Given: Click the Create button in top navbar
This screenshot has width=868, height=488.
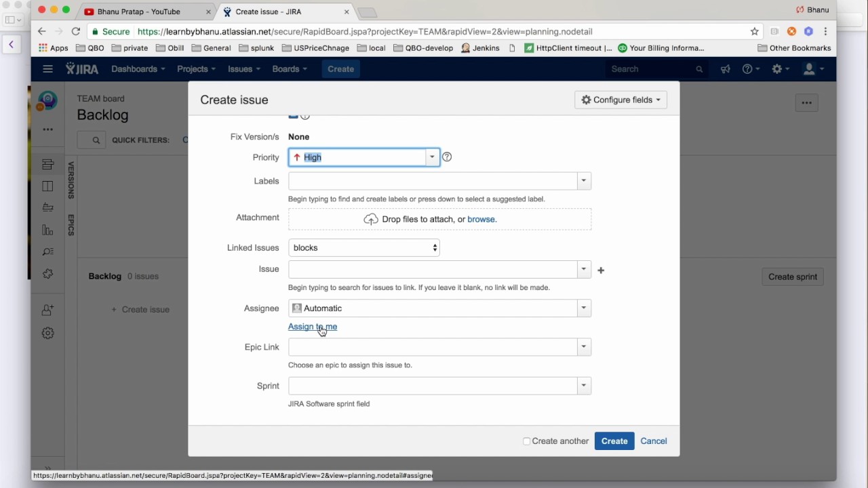Looking at the screenshot, I should (340, 69).
